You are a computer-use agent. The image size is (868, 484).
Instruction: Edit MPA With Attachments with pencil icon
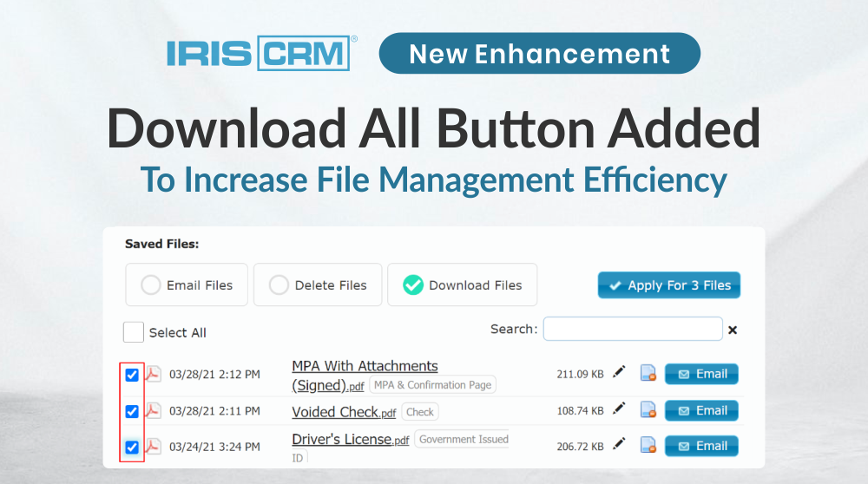pos(619,372)
